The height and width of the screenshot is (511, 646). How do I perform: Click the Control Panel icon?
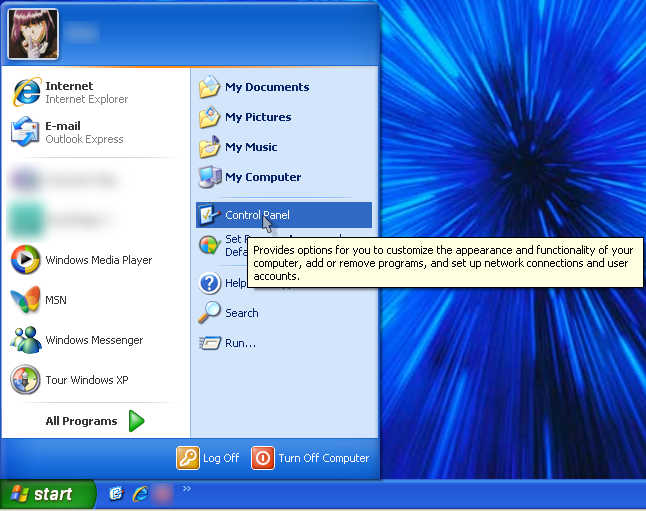tap(210, 215)
